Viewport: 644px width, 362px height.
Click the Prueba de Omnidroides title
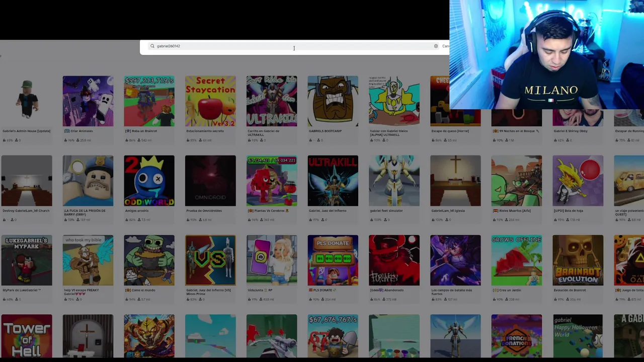(x=204, y=211)
